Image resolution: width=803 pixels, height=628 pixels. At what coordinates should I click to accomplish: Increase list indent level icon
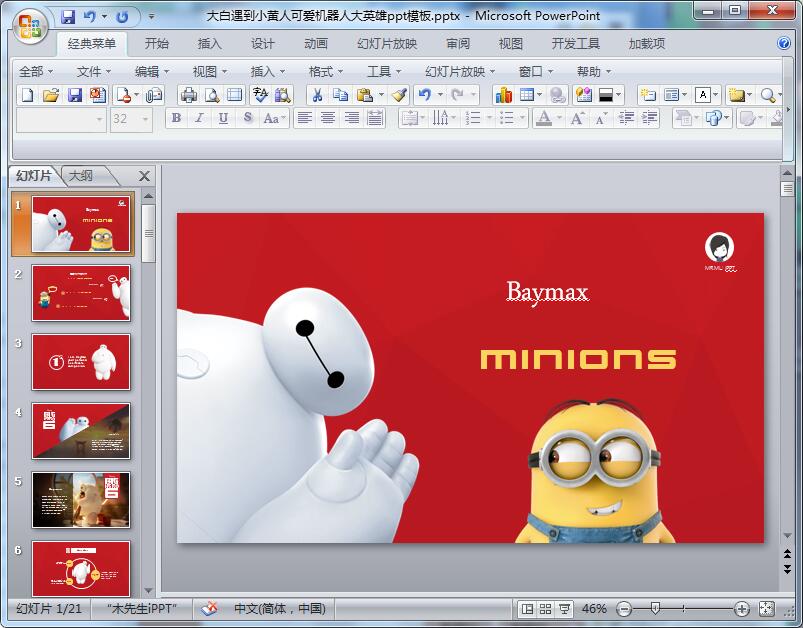pyautogui.click(x=649, y=119)
